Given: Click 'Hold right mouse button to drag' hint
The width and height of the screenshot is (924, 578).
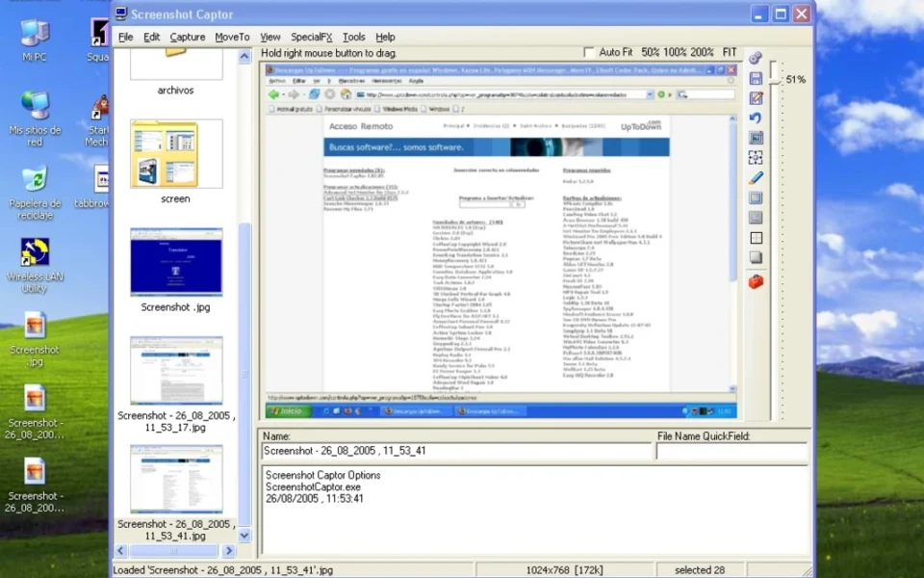Looking at the screenshot, I should click(x=329, y=53).
